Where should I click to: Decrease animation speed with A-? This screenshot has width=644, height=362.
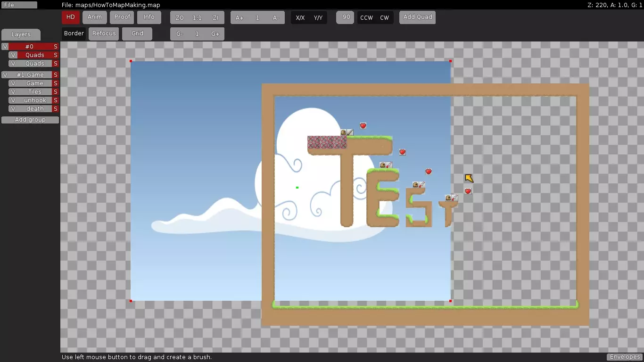(x=276, y=17)
